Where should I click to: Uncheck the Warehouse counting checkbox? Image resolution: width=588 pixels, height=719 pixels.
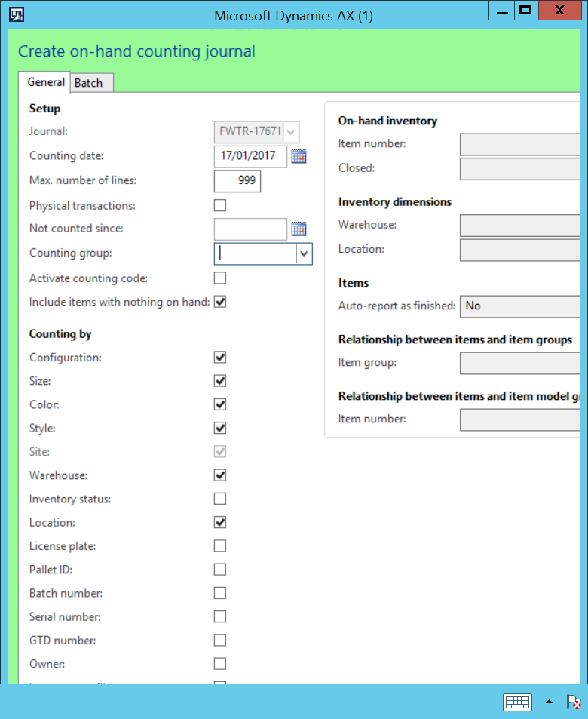(x=220, y=475)
